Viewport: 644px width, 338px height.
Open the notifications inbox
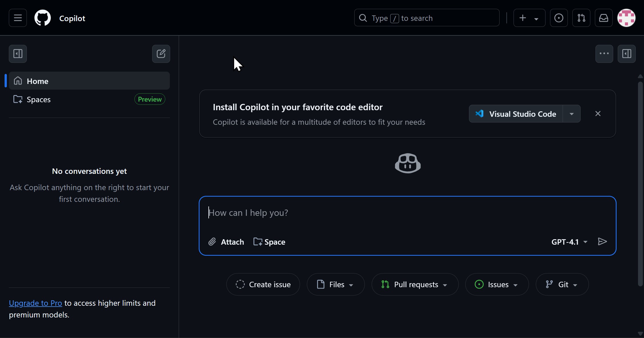pyautogui.click(x=603, y=18)
